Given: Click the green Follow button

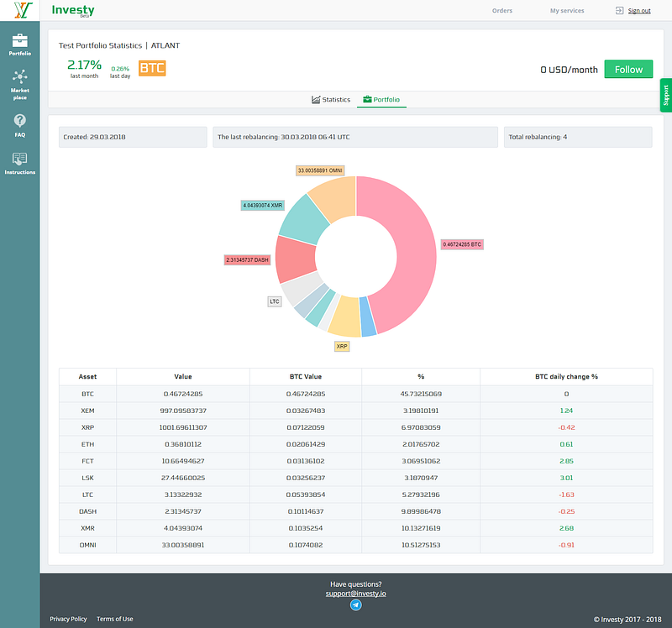Looking at the screenshot, I should pos(628,70).
